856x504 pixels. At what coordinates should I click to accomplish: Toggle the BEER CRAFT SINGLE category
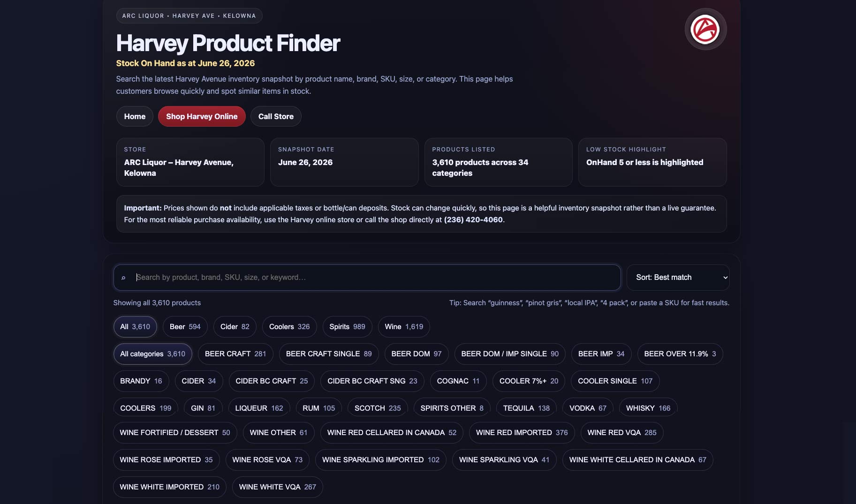pyautogui.click(x=329, y=354)
